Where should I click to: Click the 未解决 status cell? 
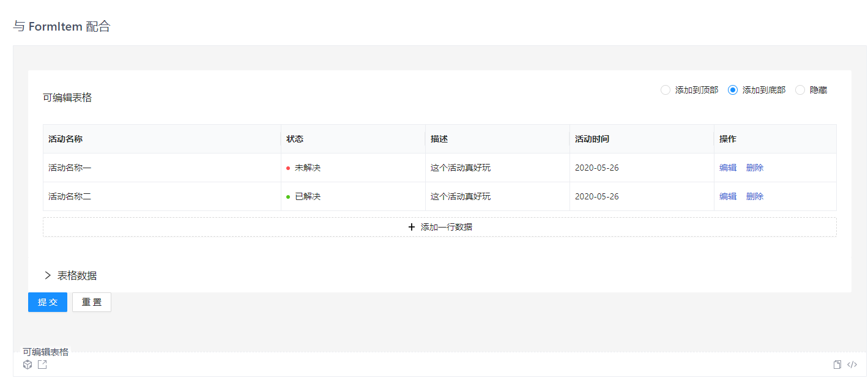[354, 168]
